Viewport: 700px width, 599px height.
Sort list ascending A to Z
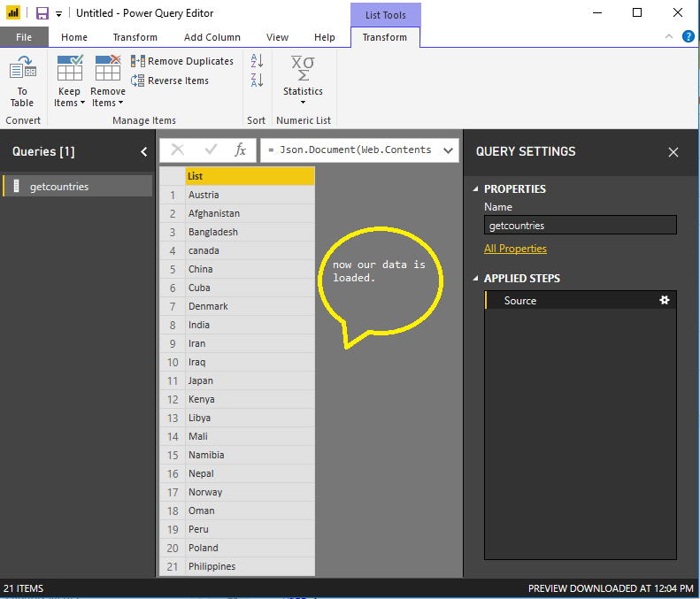coord(257,61)
